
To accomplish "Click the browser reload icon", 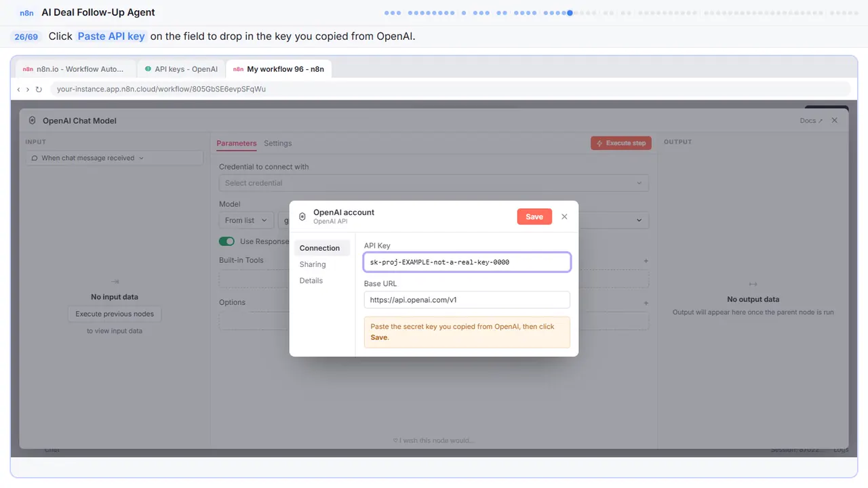I will pos(39,89).
